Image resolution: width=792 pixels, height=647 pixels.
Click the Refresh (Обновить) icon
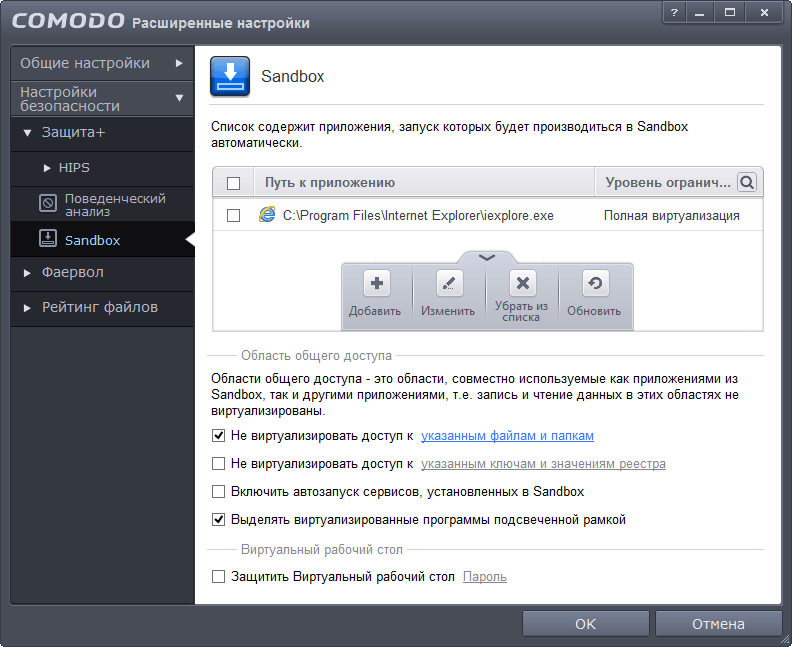point(596,283)
